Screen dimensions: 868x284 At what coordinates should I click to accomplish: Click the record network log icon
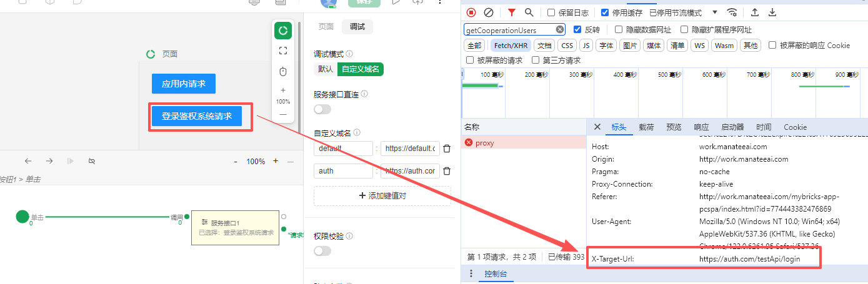[x=471, y=12]
